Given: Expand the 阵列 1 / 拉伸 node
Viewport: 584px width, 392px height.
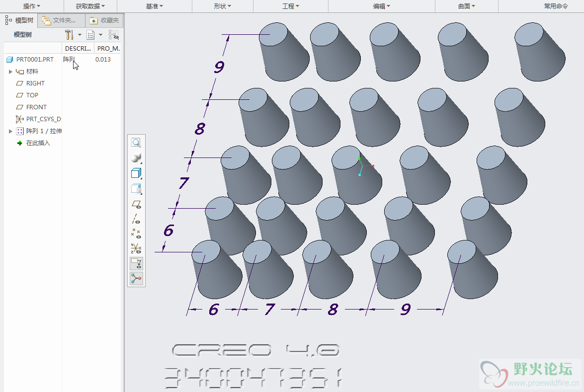Looking at the screenshot, I should [11, 131].
